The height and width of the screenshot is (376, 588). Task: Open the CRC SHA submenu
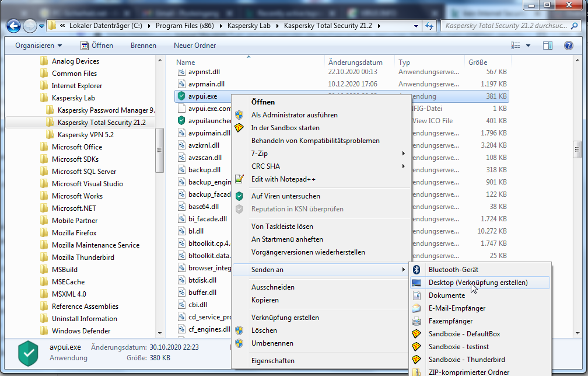click(x=321, y=166)
